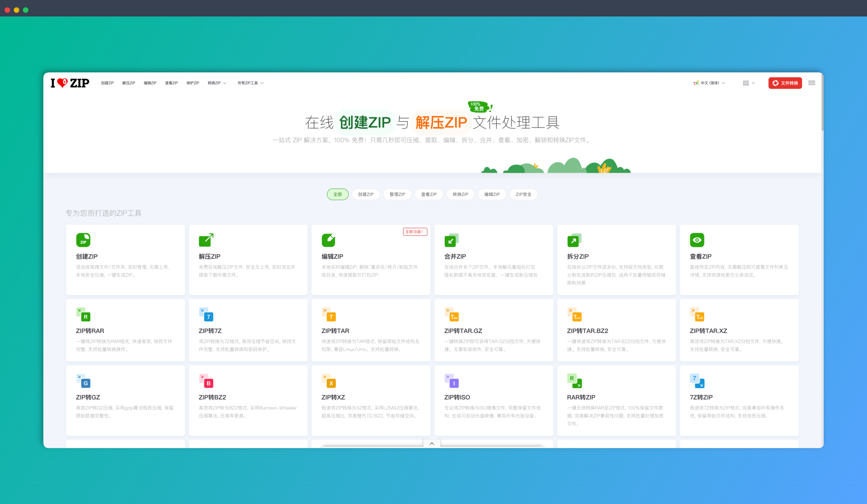Go to 保护ZIP in the navbar
The width and height of the screenshot is (867, 504).
[x=193, y=83]
